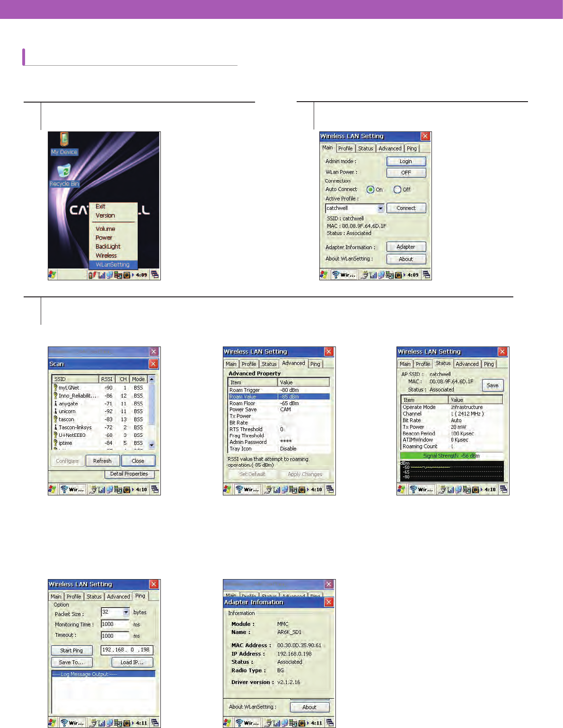Viewport: 563px width, 728px height.
Task: Click Connect button beside the catchwell profile
Action: [406, 208]
